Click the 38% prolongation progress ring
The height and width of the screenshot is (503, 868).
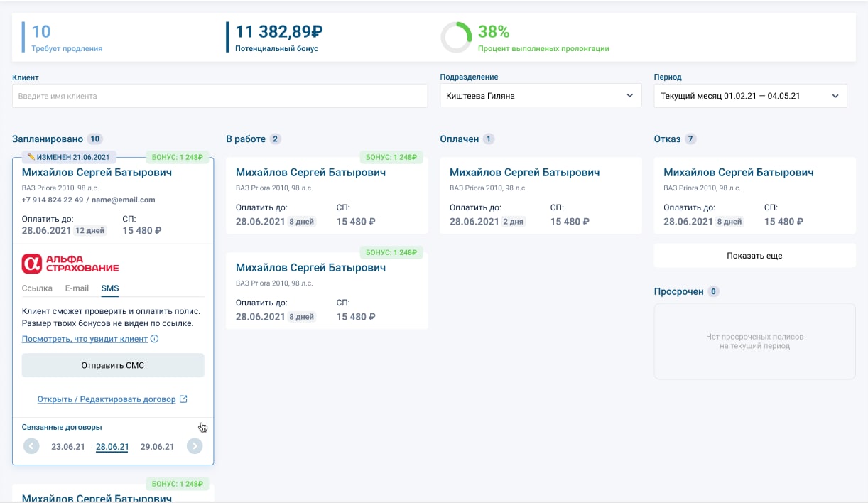[456, 38]
